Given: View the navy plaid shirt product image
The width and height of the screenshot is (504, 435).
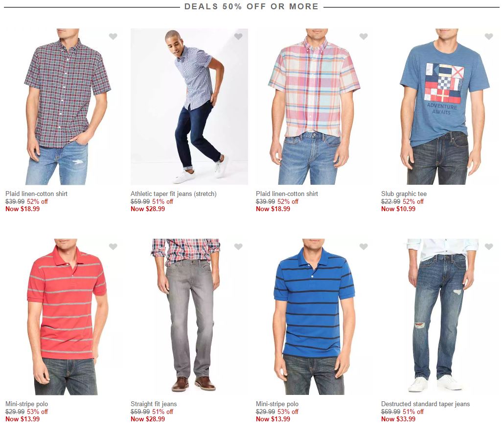Looking at the screenshot, I should coord(64,107).
